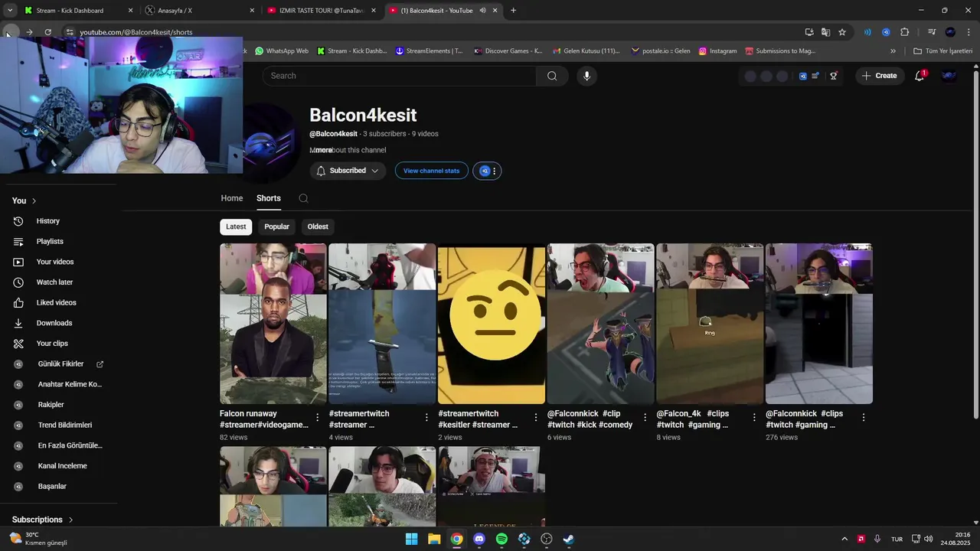Open more options for 276 views short
The image size is (980, 551).
pyautogui.click(x=863, y=417)
